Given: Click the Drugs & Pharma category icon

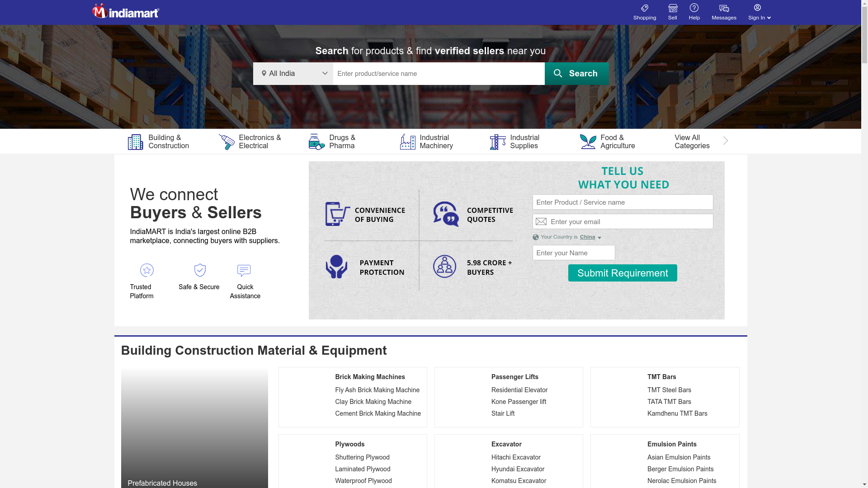Looking at the screenshot, I should pyautogui.click(x=317, y=142).
